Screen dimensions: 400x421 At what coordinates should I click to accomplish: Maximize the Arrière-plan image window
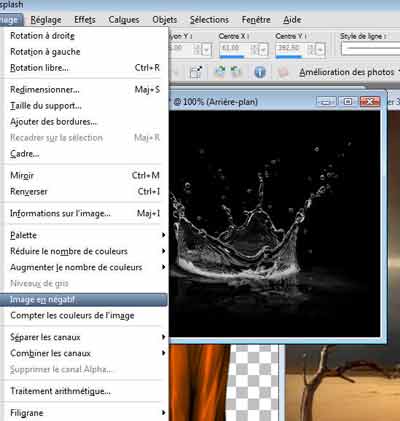[348, 101]
